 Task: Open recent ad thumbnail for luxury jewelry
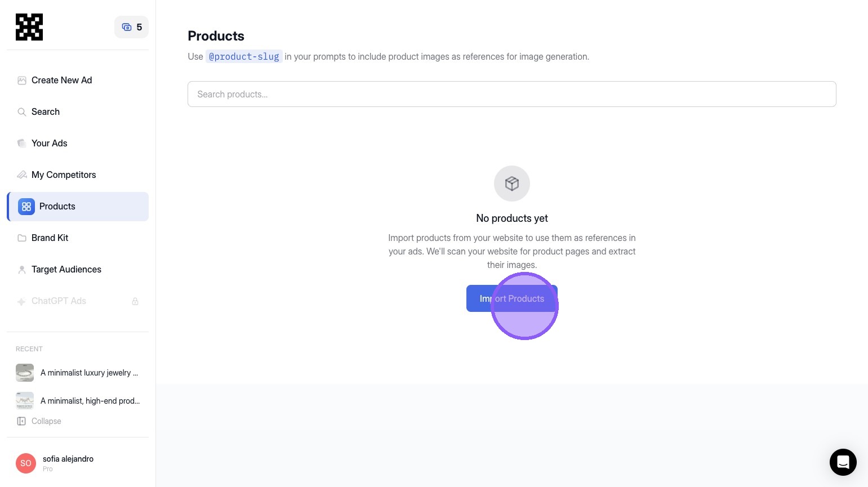[25, 373]
